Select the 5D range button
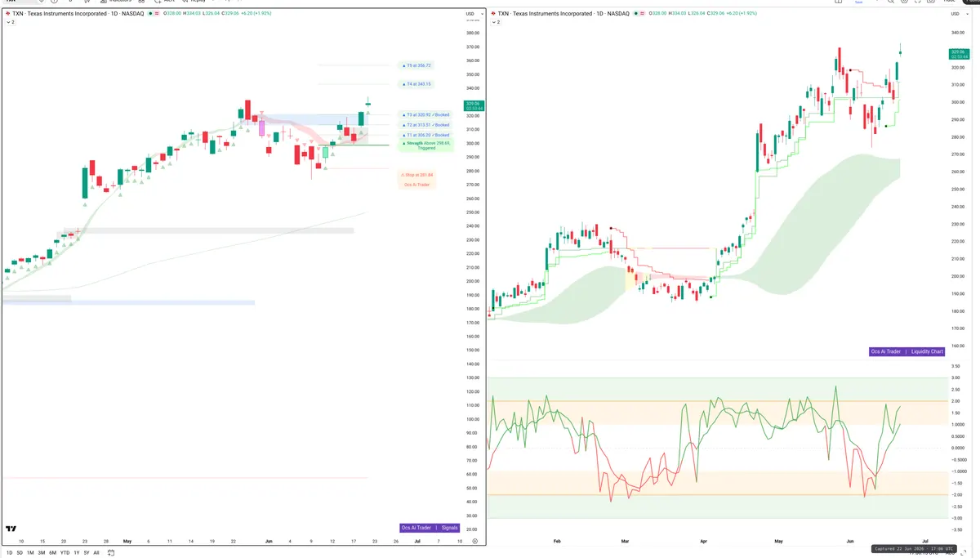The width and height of the screenshot is (980, 558). [20, 552]
